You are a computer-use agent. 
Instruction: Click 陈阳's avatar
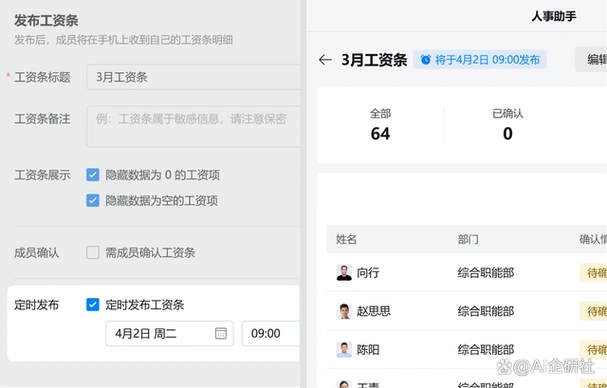[x=344, y=350]
